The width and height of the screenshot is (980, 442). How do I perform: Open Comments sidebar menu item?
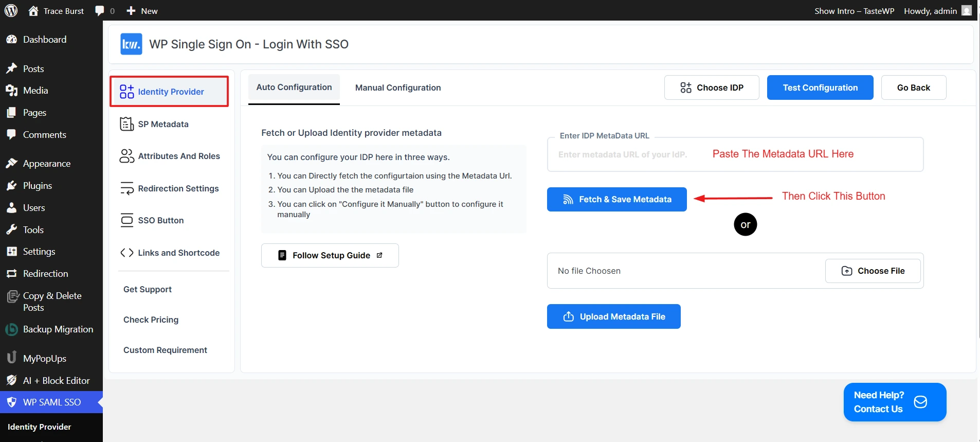click(51, 135)
